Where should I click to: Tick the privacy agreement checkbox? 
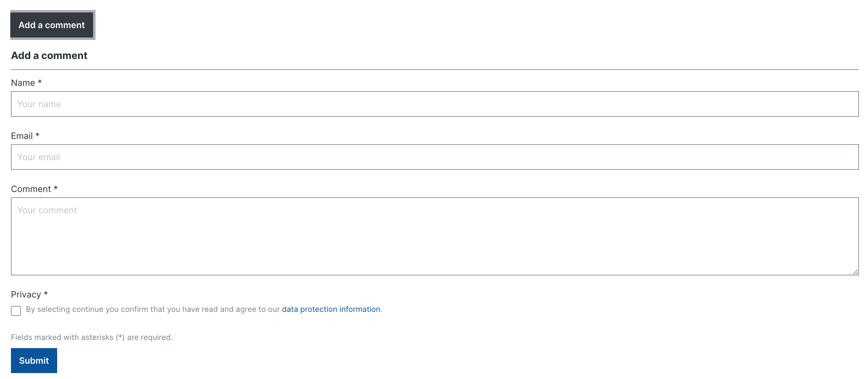pos(16,311)
